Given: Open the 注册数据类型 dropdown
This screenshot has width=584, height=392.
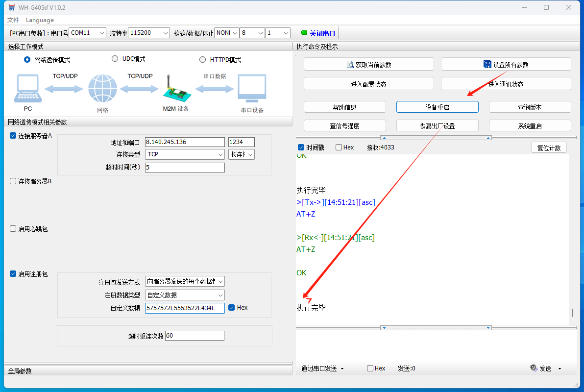Looking at the screenshot, I should (185, 295).
